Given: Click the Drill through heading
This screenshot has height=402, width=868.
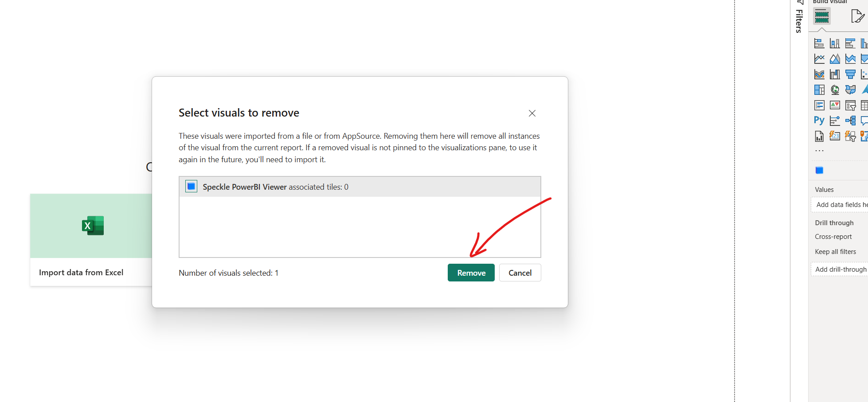Looking at the screenshot, I should point(834,223).
